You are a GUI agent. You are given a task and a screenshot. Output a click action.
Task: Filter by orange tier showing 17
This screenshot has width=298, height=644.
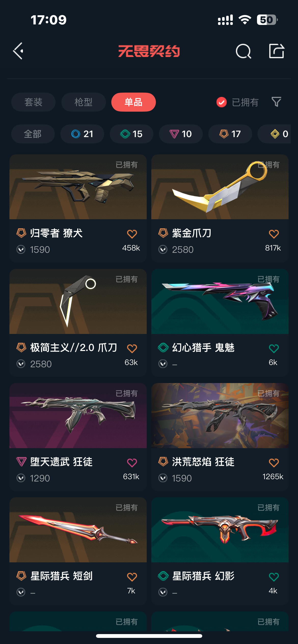tap(230, 134)
